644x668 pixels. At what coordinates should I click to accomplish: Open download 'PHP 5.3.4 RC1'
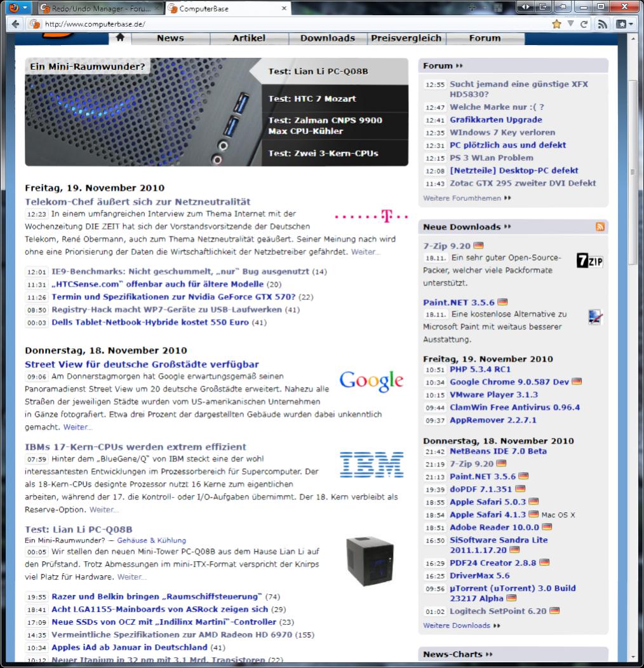pyautogui.click(x=480, y=369)
